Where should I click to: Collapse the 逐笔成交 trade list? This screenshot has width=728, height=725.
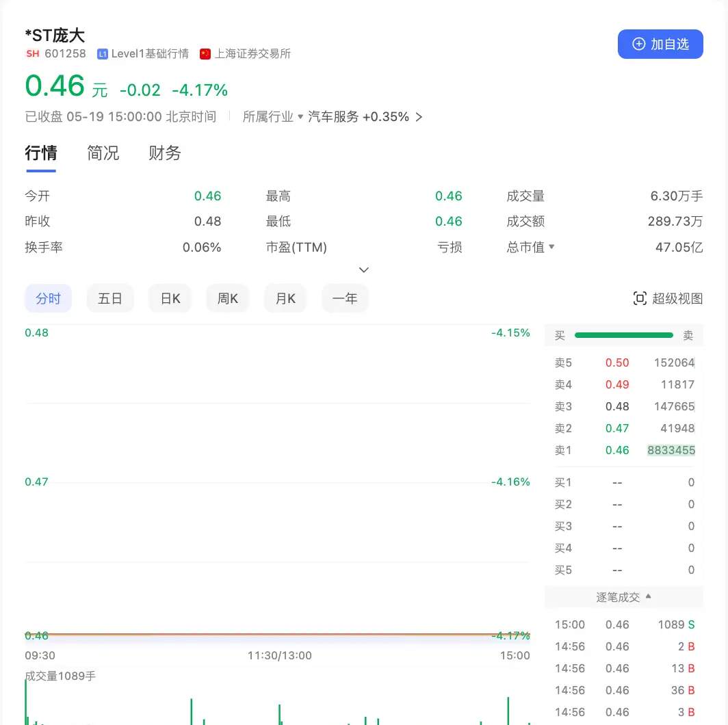(623, 597)
